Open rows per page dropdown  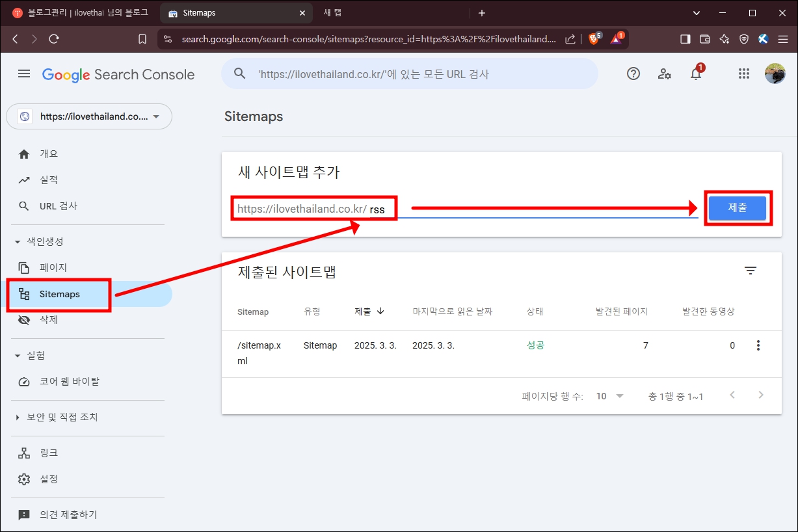(610, 396)
